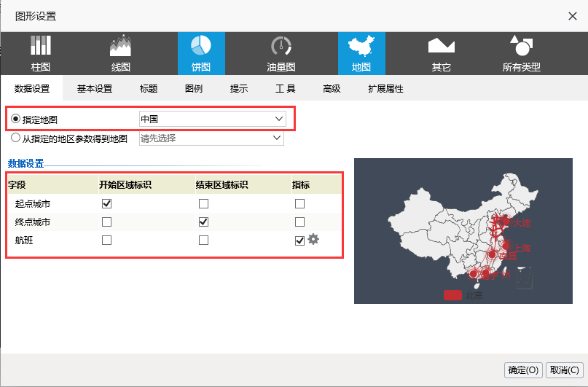Click the 上海 label on map preview

522,248
